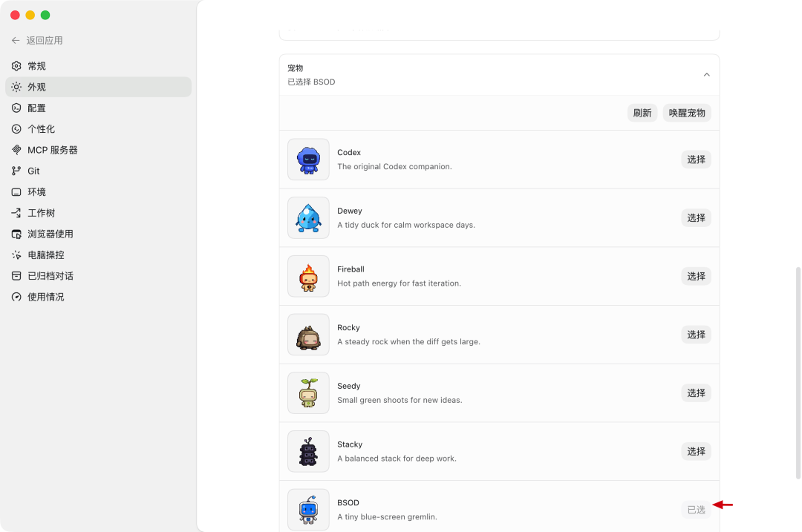Image resolution: width=802 pixels, height=532 pixels.
Task: Click the 电脑操控 cursor icon in sidebar
Action: 16,255
